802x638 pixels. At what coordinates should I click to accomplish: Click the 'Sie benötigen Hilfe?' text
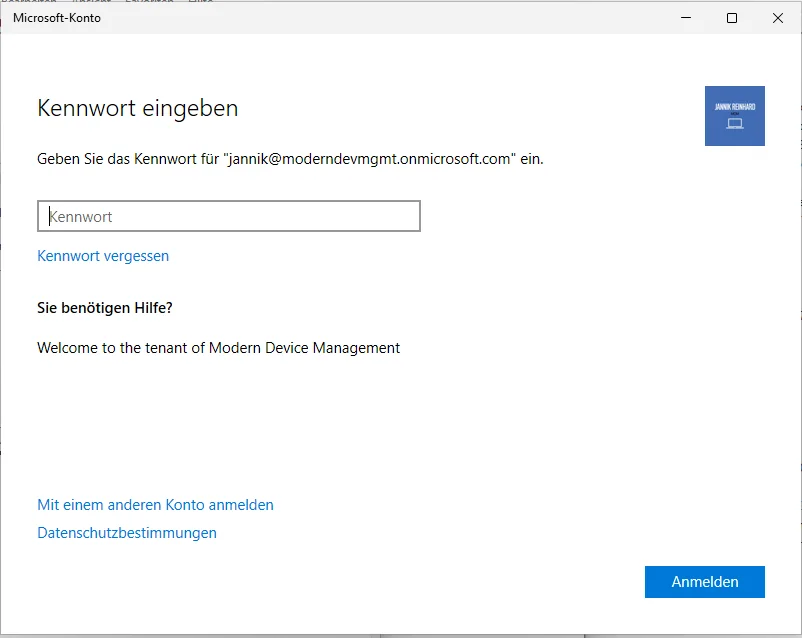pyautogui.click(x=105, y=308)
